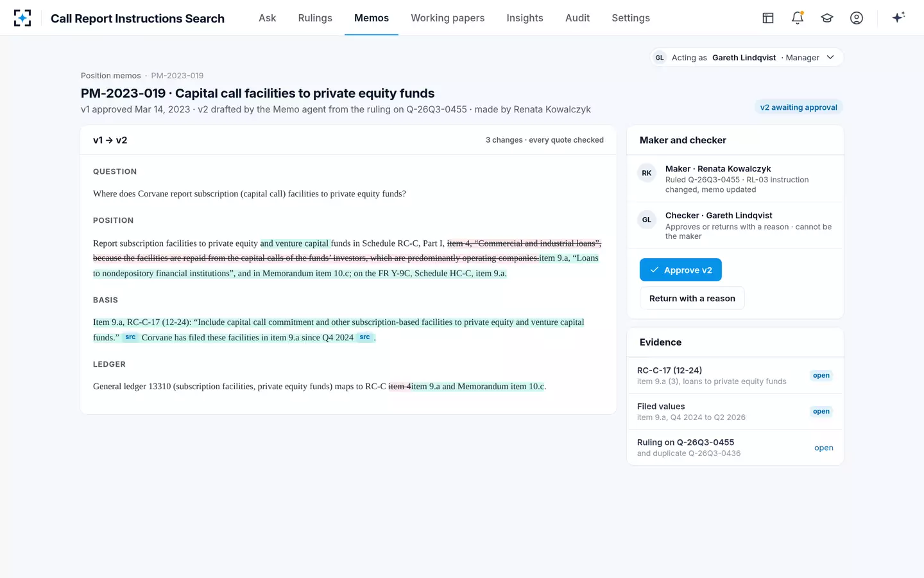Open the Working papers tab
Image resolution: width=924 pixels, height=578 pixels.
(x=448, y=18)
